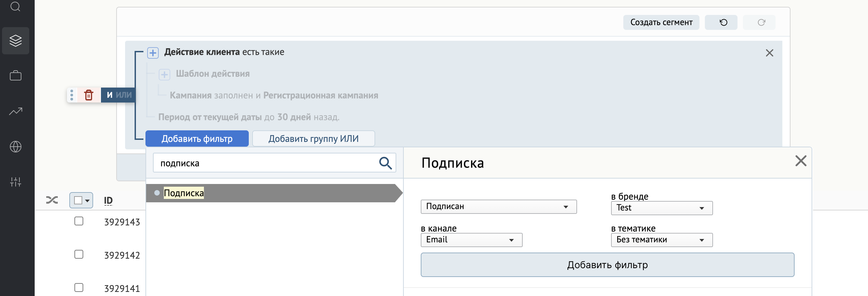Click the Действие клиента есть такие label
Viewport: 868px width, 296px height.
(x=224, y=52)
